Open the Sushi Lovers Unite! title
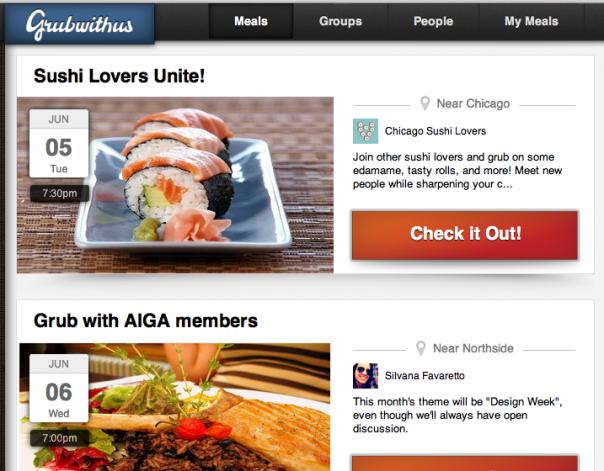 119,76
